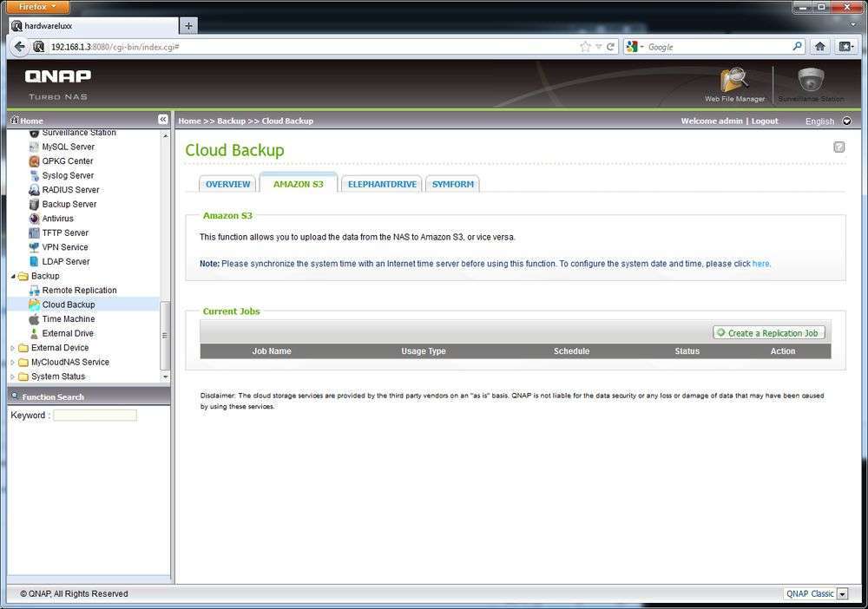Image resolution: width=868 pixels, height=609 pixels.
Task: Click sidebar scrollbar up arrow
Action: 165,135
